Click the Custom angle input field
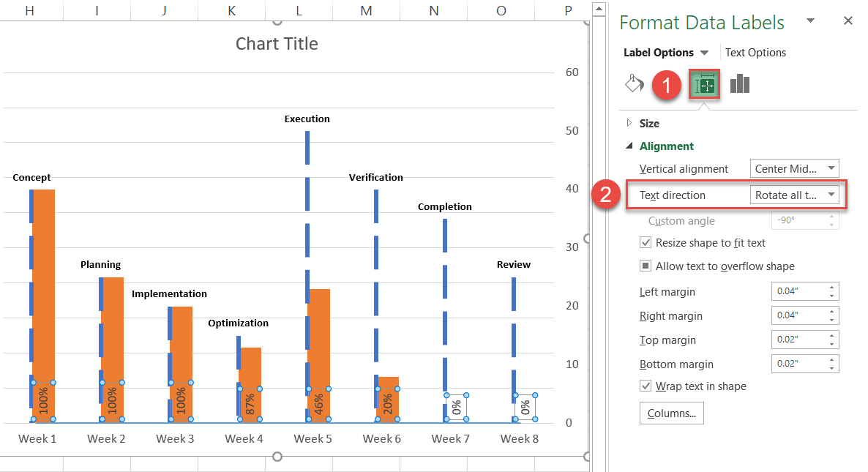This screenshot has height=472, width=868. click(798, 220)
